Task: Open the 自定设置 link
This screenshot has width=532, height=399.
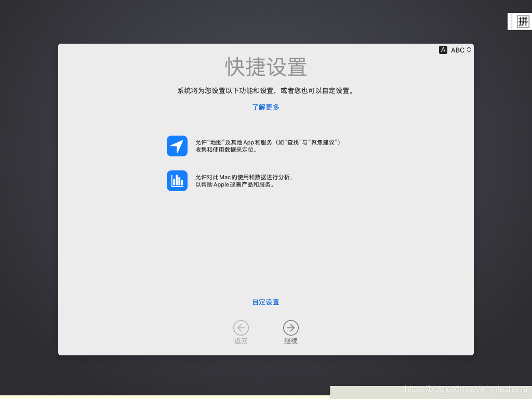Action: click(265, 302)
